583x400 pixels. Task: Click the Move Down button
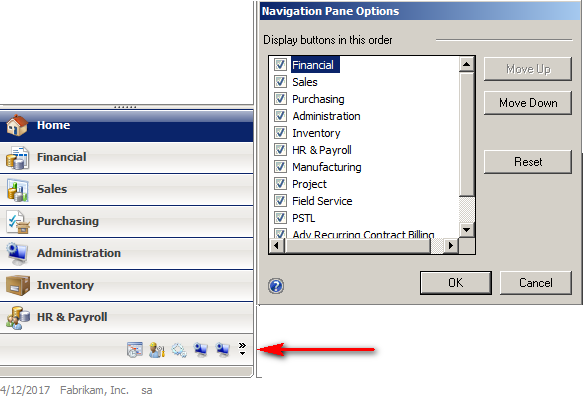tap(528, 103)
